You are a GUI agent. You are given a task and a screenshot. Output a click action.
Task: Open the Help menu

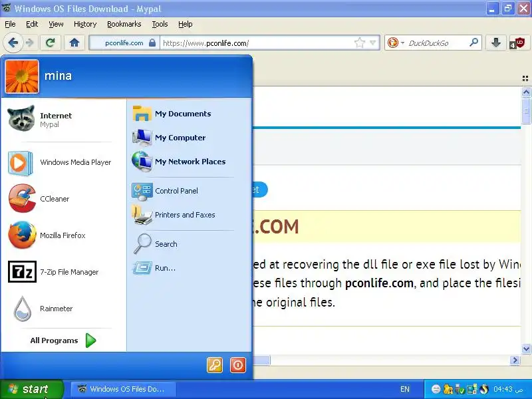click(186, 24)
